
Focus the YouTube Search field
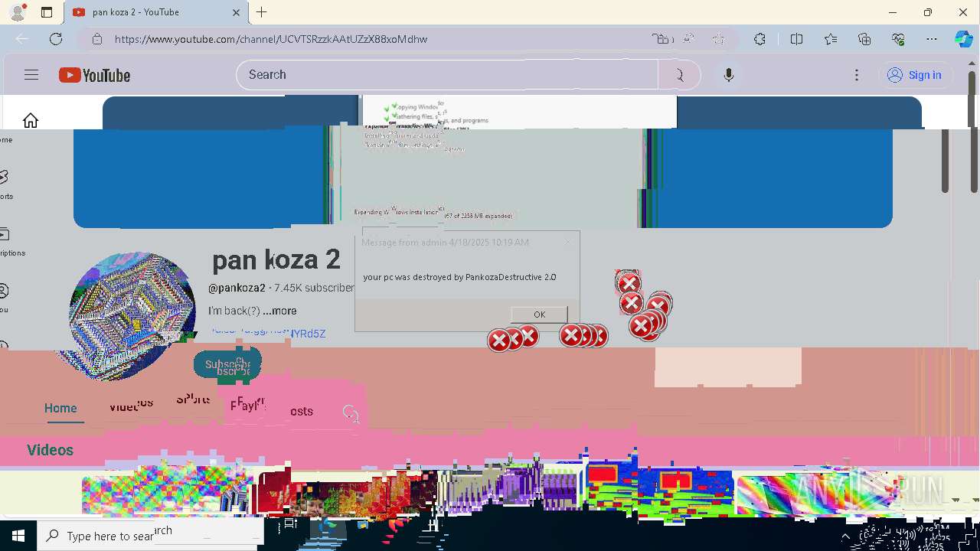click(447, 75)
